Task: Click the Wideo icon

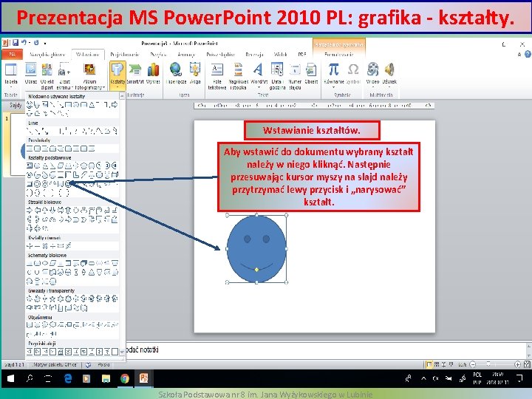Action: click(372, 69)
